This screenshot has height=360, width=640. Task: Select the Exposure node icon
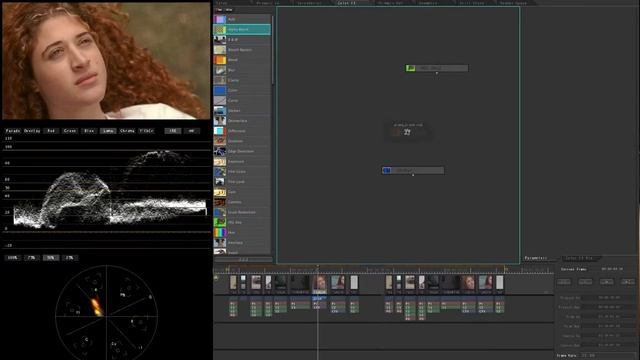pyautogui.click(x=220, y=162)
